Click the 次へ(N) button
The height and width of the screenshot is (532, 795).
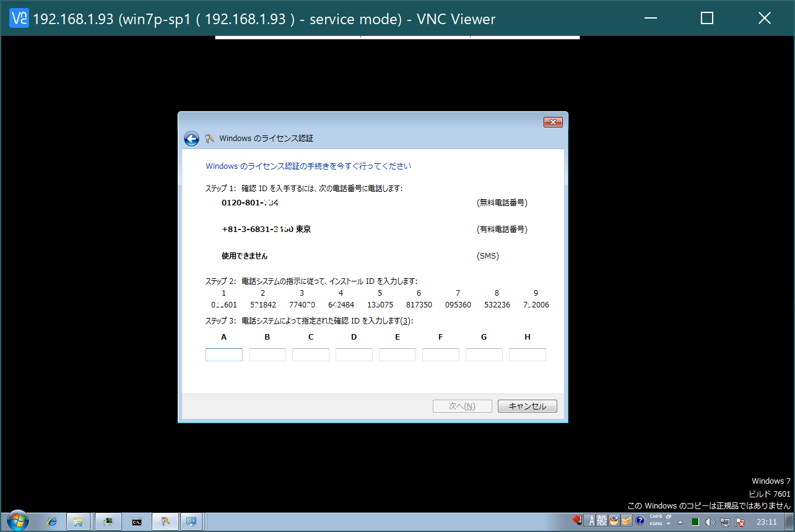463,406
